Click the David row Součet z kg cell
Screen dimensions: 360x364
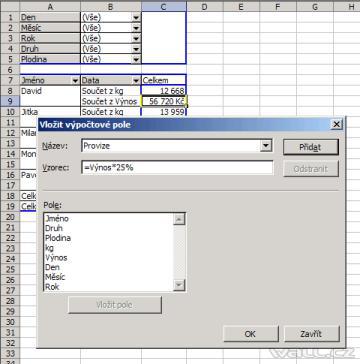click(111, 91)
